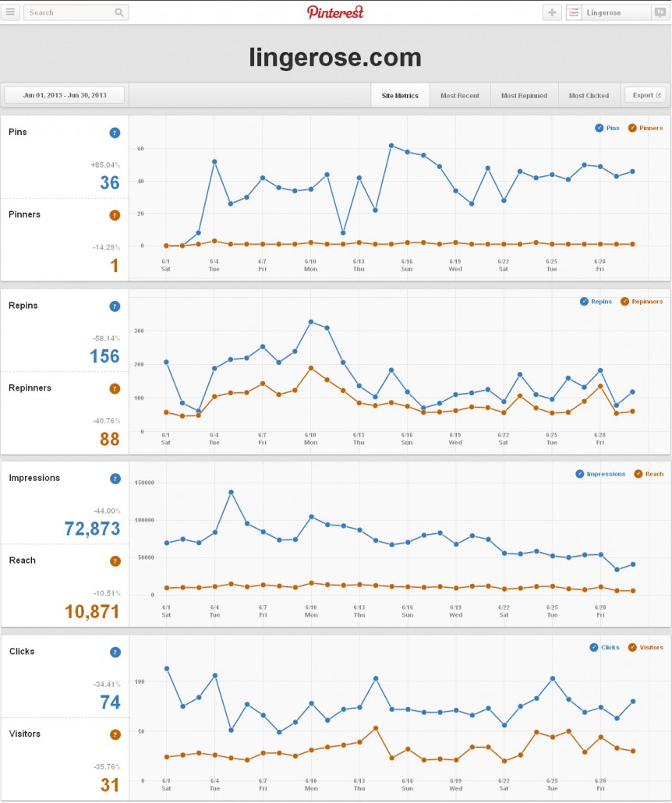The image size is (672, 803).
Task: Toggle the Visitors series in the chart legend
Action: pyautogui.click(x=645, y=647)
